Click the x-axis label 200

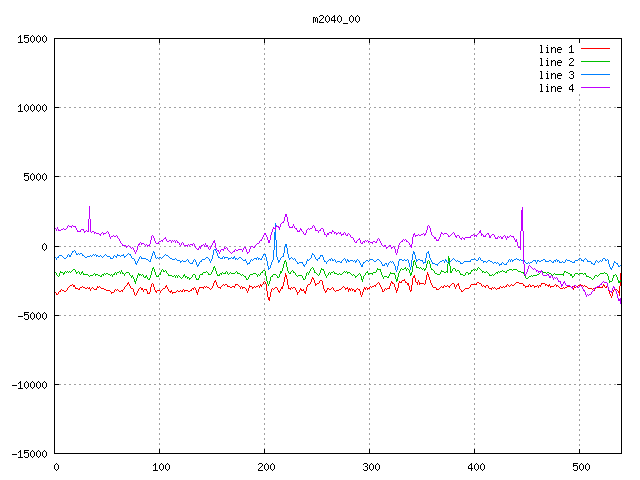266,467
